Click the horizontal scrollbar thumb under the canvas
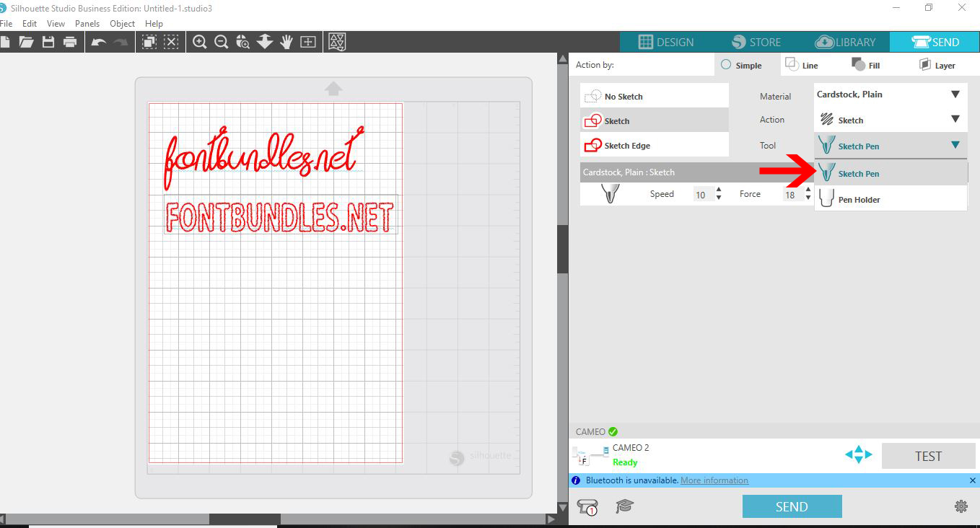 245,519
